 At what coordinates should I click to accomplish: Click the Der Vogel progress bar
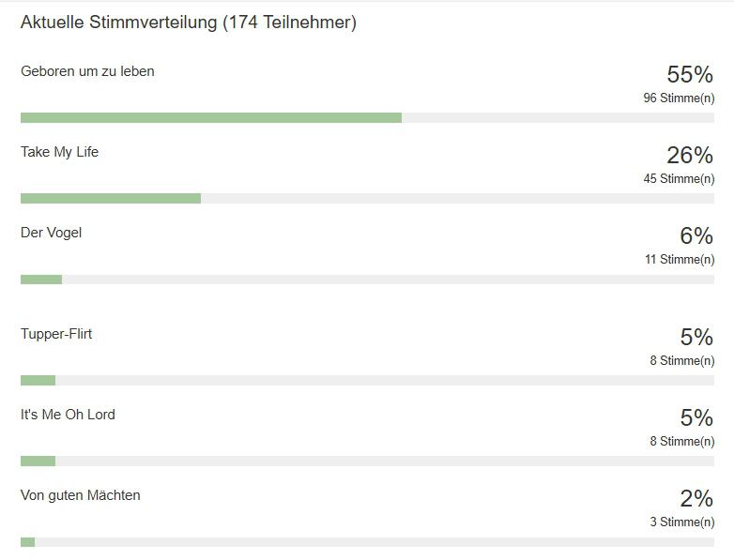click(367, 280)
